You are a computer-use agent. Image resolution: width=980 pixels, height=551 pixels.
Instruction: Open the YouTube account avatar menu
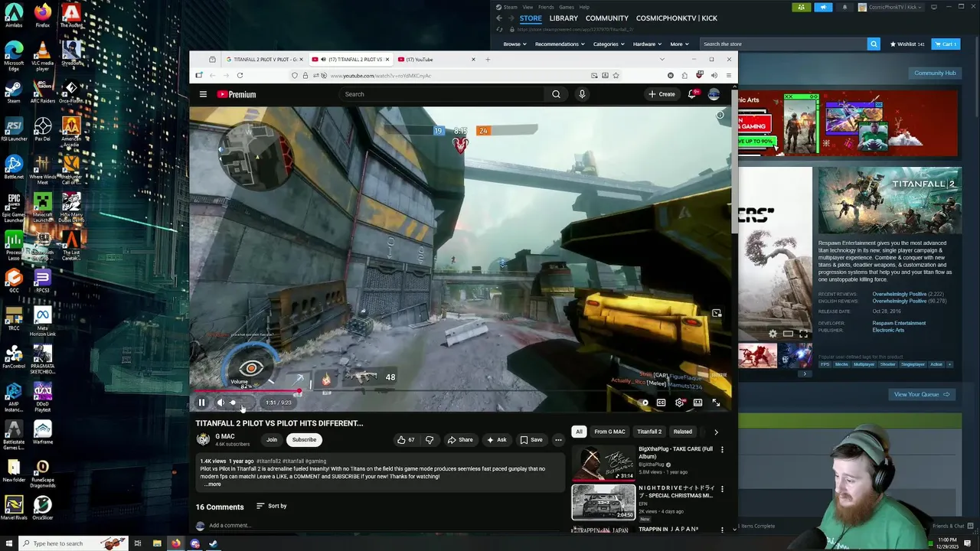(714, 94)
